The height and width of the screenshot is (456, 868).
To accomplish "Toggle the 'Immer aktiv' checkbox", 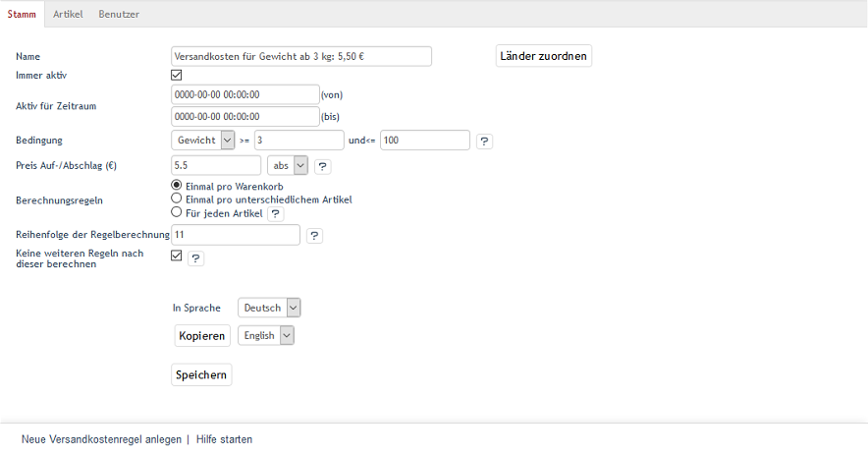I will coord(177,75).
